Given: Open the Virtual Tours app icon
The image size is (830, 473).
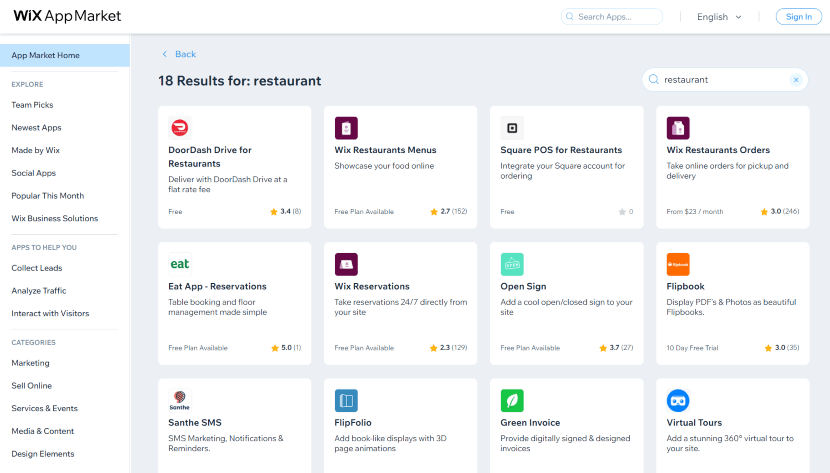Looking at the screenshot, I should (x=678, y=401).
